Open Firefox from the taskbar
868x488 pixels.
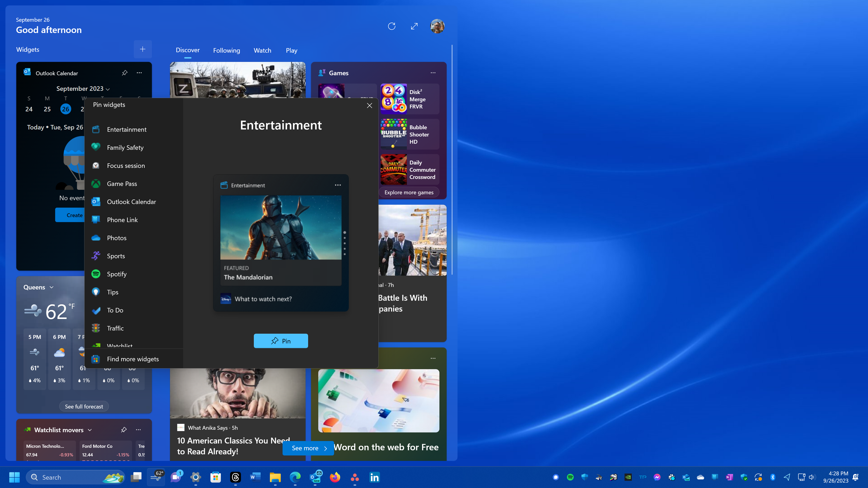pyautogui.click(x=335, y=477)
